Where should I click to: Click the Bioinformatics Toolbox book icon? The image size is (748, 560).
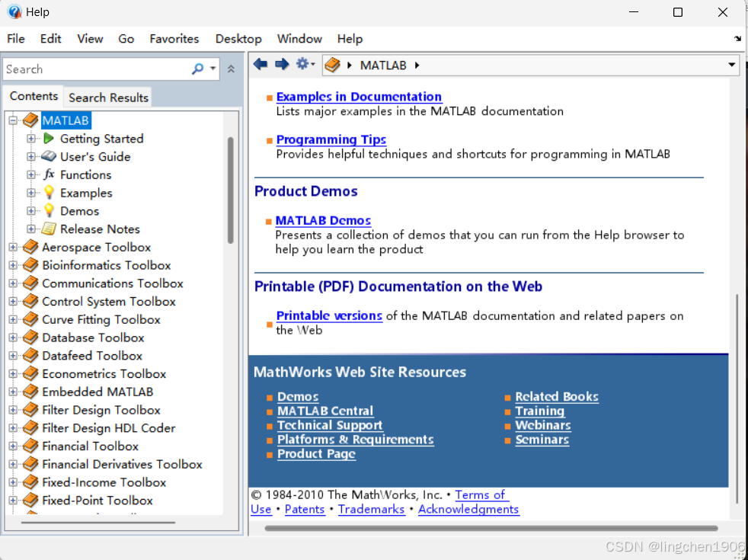point(30,265)
